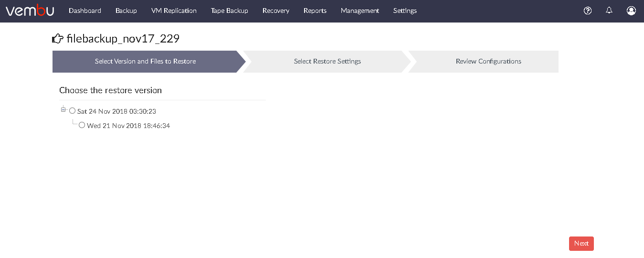Open the user account profile icon
Viewport: 644px width, 258px height.
[x=631, y=11]
